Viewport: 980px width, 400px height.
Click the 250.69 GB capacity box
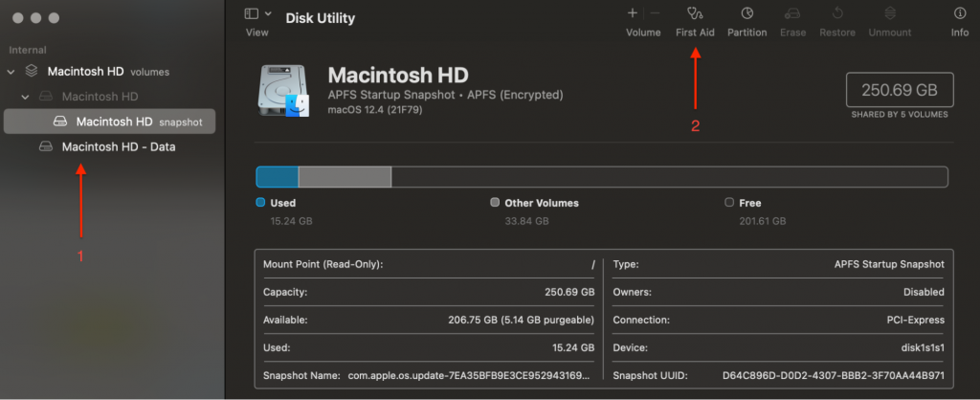(900, 90)
